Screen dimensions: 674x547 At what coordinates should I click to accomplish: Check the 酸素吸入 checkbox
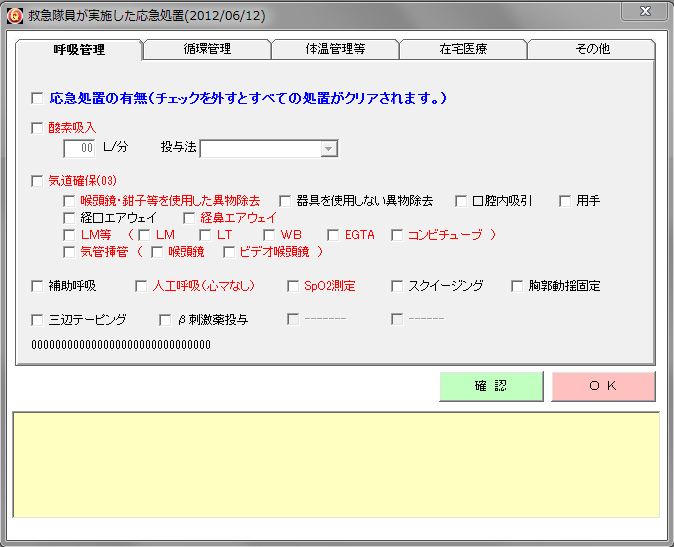tap(38, 128)
